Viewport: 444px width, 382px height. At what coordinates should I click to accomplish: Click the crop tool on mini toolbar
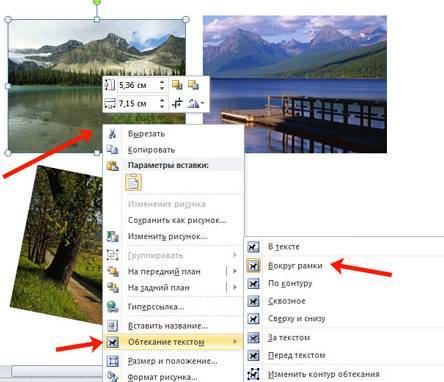pyautogui.click(x=177, y=103)
